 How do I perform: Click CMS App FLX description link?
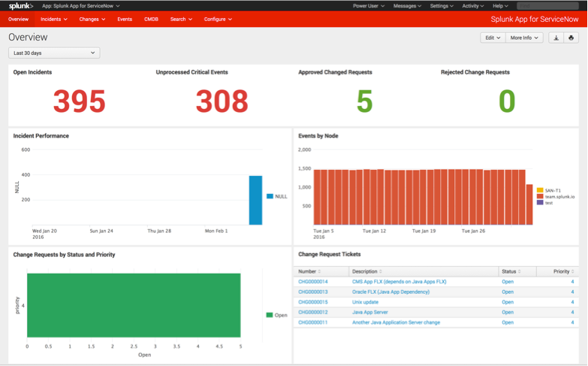coord(399,282)
